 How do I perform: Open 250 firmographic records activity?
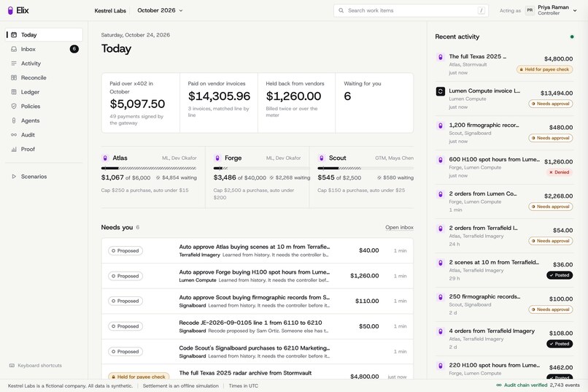pos(504,304)
